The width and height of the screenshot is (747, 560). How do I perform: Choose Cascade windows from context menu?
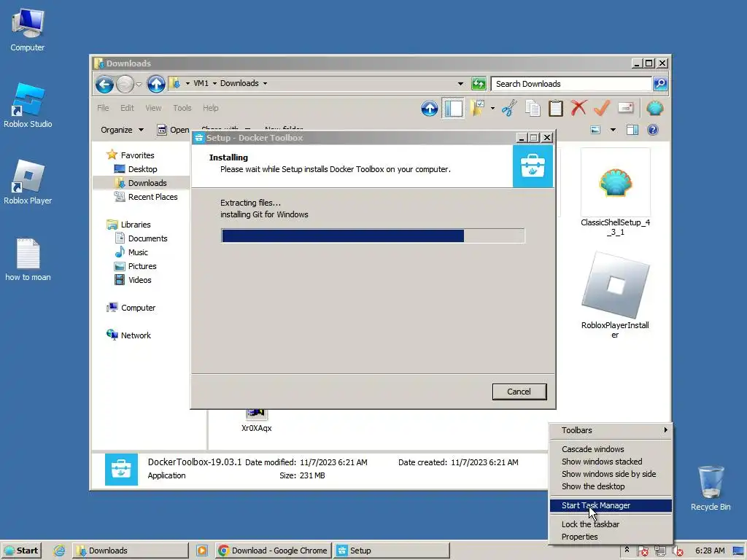click(x=611, y=449)
